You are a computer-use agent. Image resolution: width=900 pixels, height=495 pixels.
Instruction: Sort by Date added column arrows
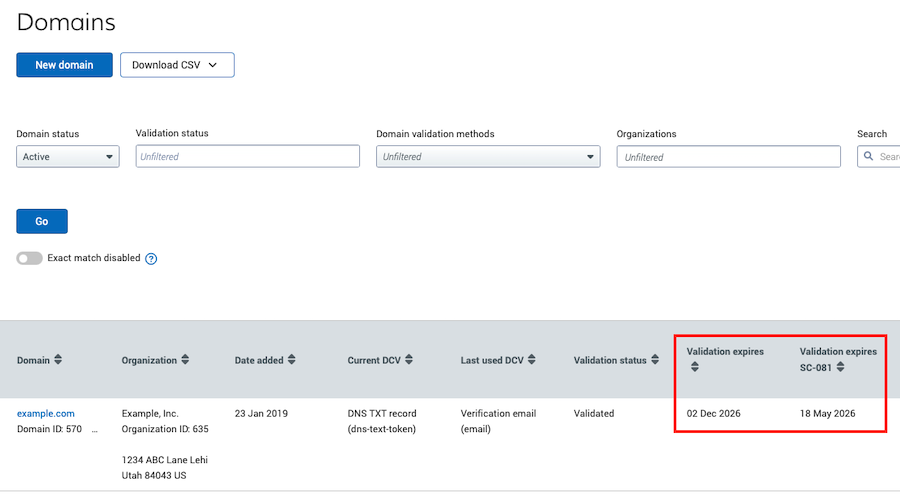292,360
